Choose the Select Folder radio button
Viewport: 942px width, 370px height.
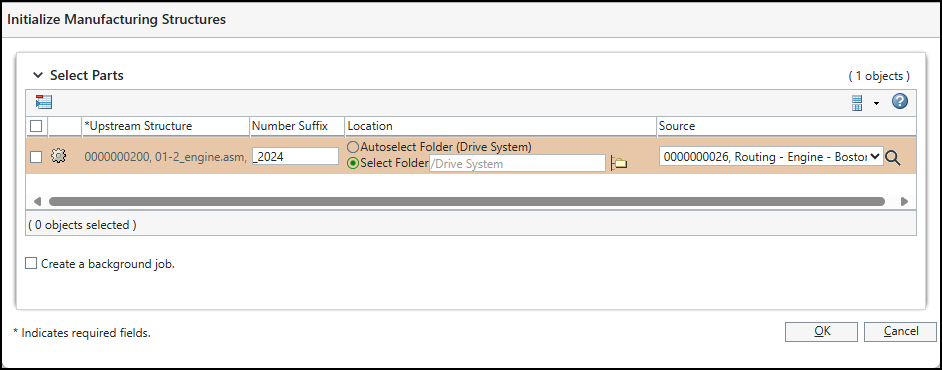353,163
